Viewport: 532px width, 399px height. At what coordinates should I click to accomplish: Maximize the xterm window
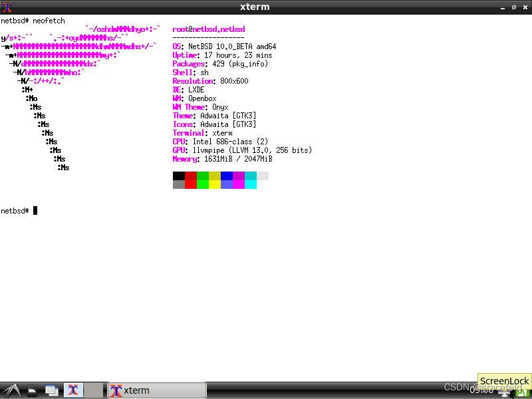tap(513, 7)
